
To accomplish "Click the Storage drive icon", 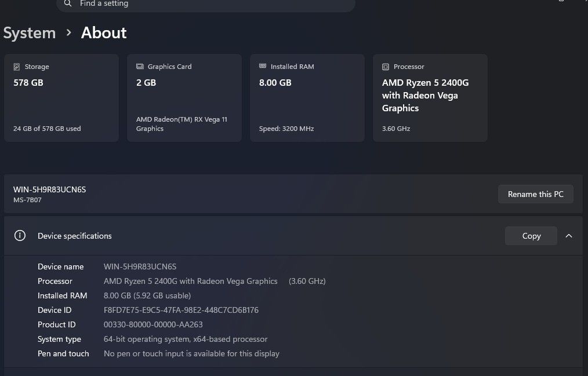I will coord(16,67).
